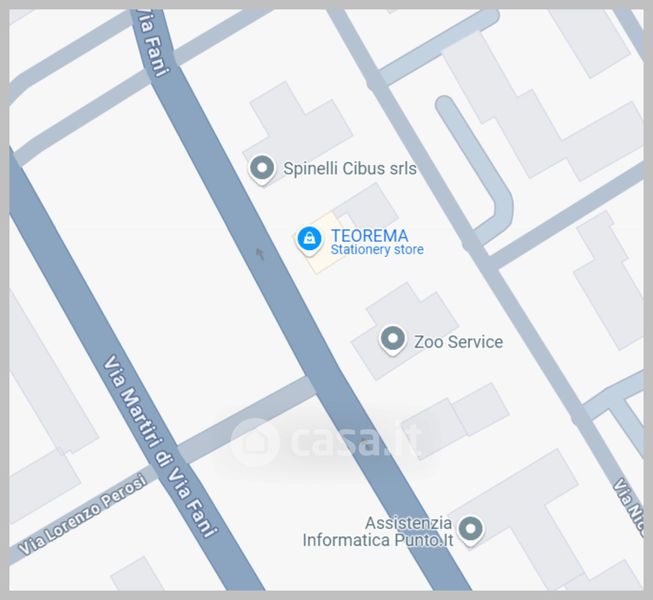This screenshot has height=600, width=653.
Task: Select the 'Spinelli Cibus srls' text label
Action: point(350,169)
